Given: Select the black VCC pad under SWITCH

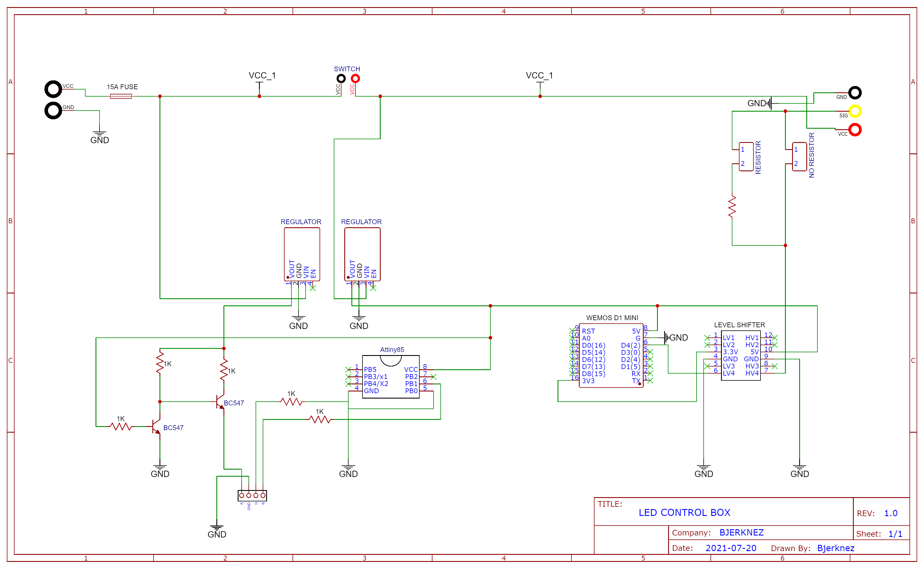Looking at the screenshot, I should point(341,78).
